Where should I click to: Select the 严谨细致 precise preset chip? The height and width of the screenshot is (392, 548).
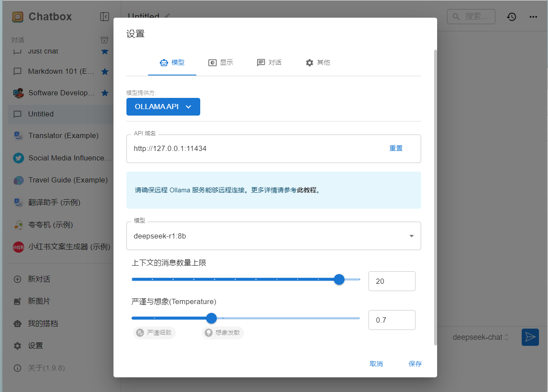pos(154,333)
